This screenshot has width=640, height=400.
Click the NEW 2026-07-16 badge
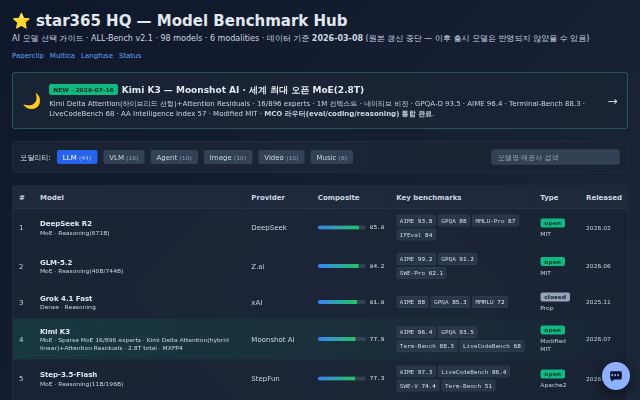tap(83, 90)
